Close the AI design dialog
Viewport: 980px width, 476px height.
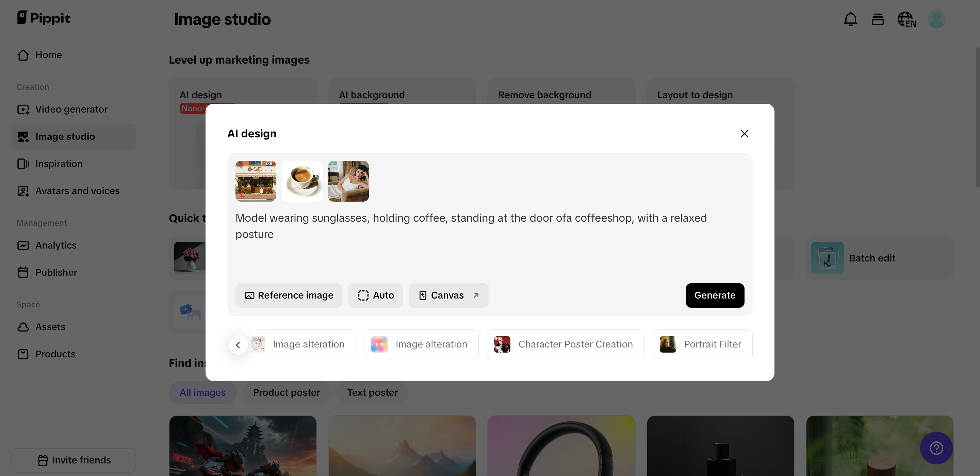click(744, 133)
